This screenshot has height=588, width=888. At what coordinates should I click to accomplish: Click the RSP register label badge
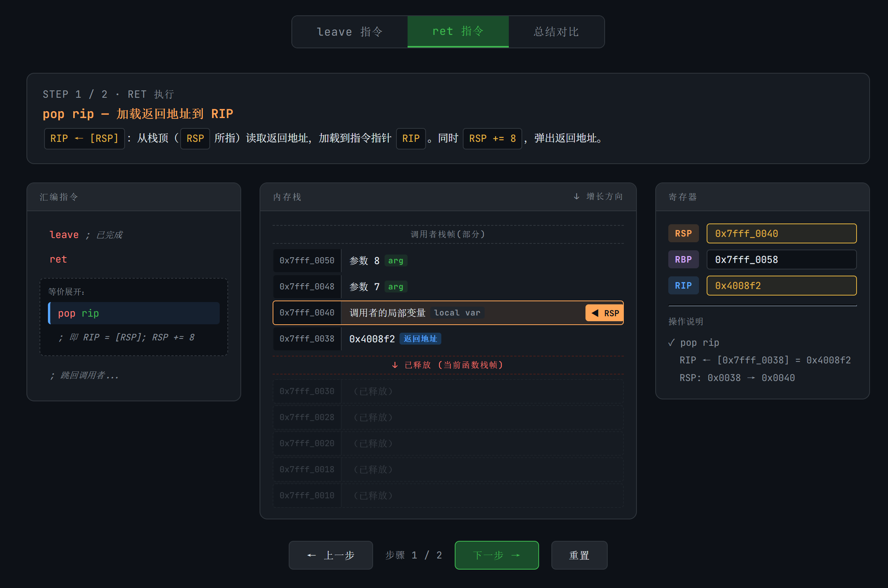pyautogui.click(x=683, y=233)
